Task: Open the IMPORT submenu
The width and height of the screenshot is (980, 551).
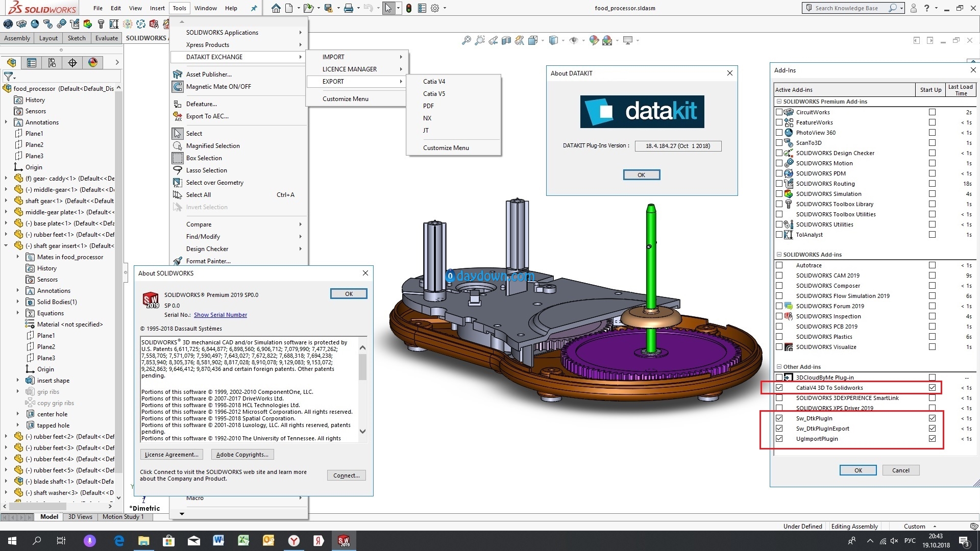Action: 356,57
